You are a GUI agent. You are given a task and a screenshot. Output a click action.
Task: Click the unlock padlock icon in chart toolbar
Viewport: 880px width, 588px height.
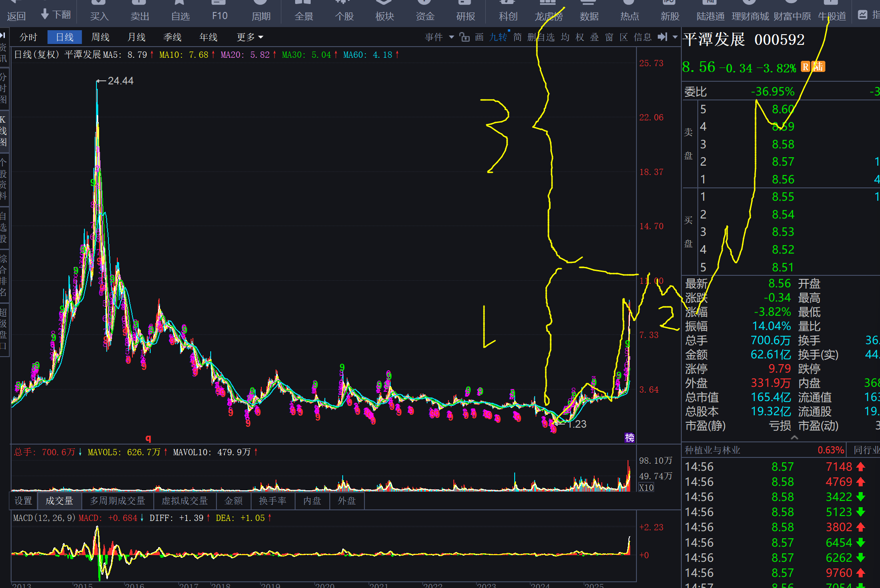click(x=464, y=37)
